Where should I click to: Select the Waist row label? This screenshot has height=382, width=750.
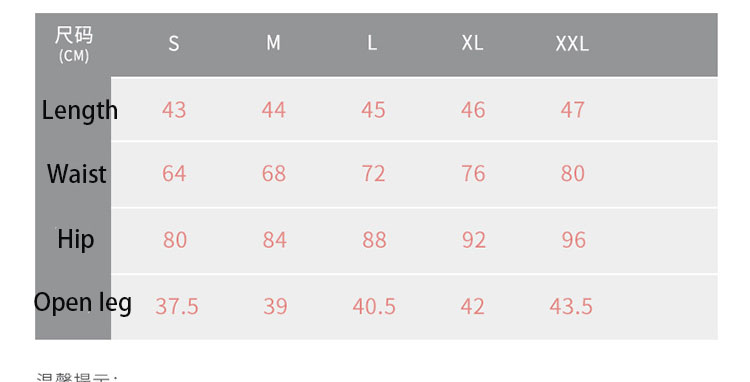[77, 174]
